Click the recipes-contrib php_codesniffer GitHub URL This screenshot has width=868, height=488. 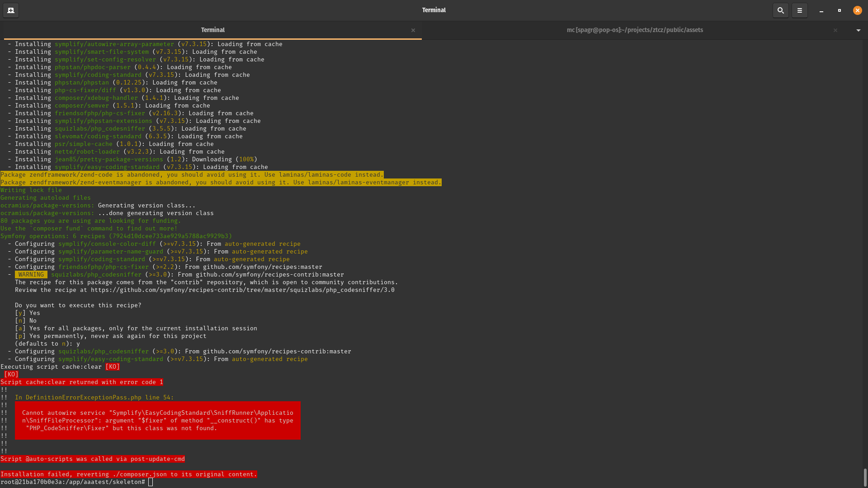click(x=242, y=290)
